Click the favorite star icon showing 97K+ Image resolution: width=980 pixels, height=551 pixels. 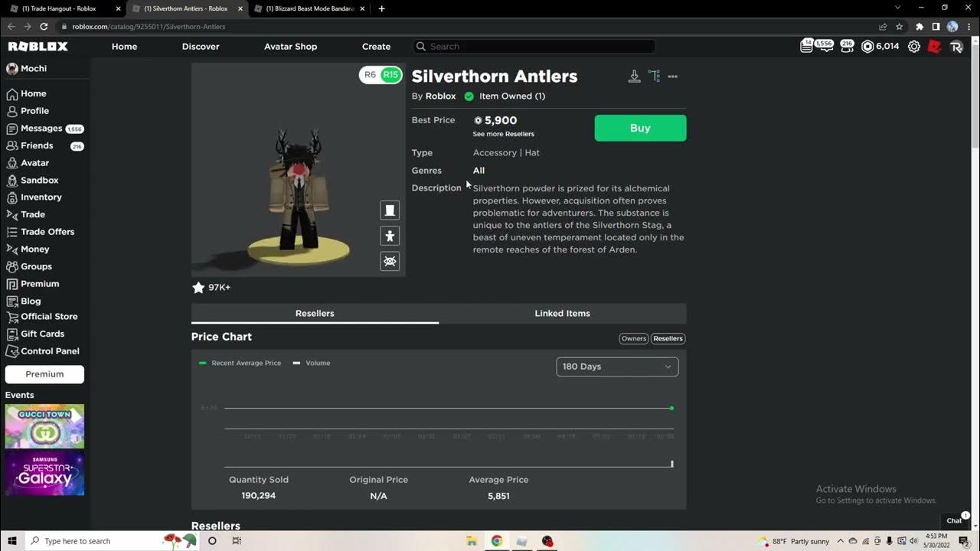click(198, 288)
